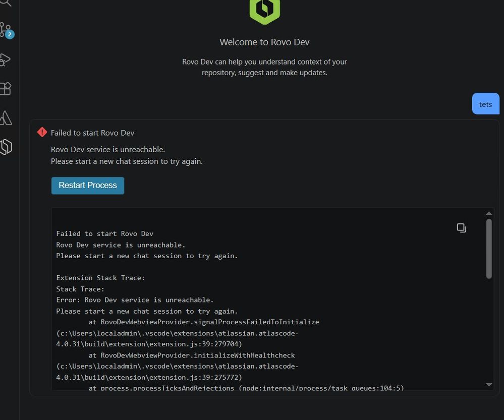Click the 'extension.js:39:279704)' path text
Screen dimensions: 504x420
[195, 344]
